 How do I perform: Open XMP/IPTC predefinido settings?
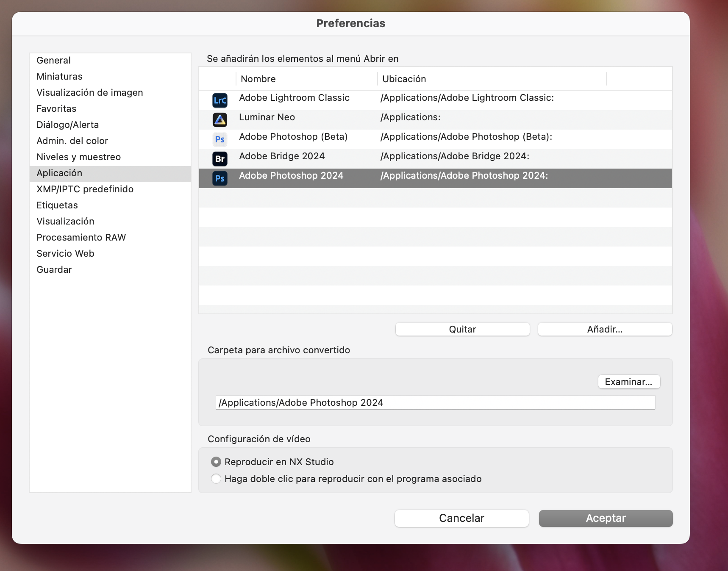[110, 189]
